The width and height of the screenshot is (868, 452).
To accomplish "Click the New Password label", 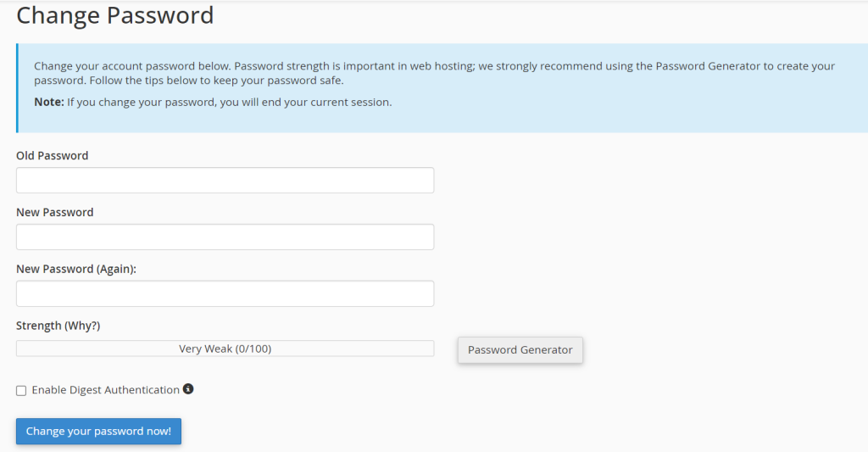I will (x=55, y=212).
